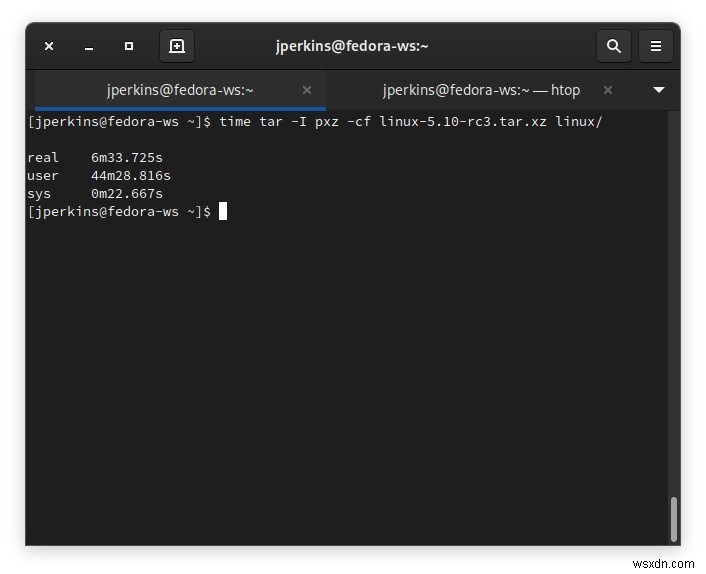Click the sys 0m22.667s value

click(x=127, y=194)
